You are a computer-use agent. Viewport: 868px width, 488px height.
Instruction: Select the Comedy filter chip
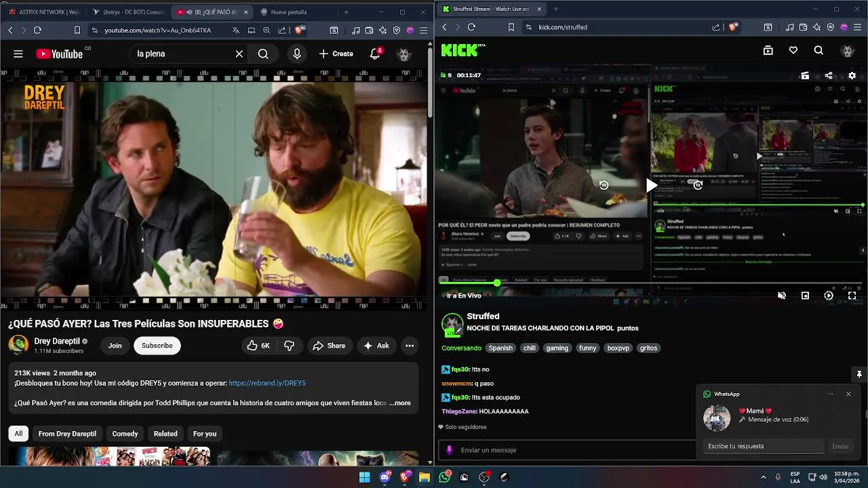[x=125, y=434]
